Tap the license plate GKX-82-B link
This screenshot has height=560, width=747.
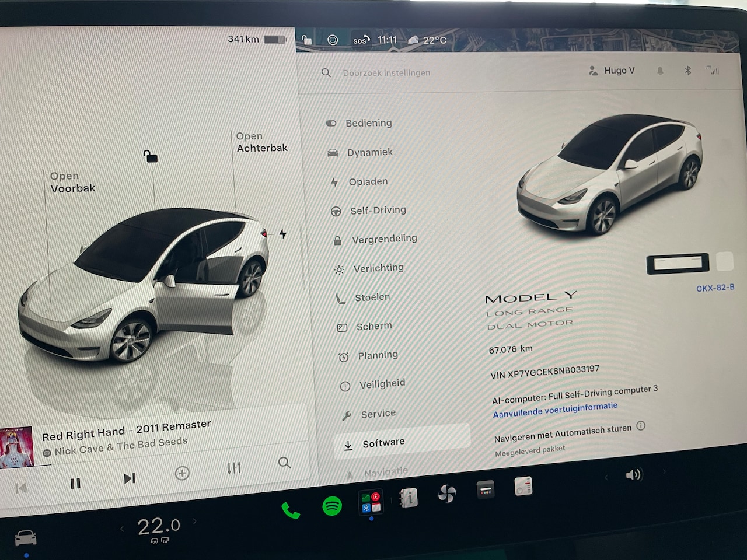pyautogui.click(x=715, y=288)
